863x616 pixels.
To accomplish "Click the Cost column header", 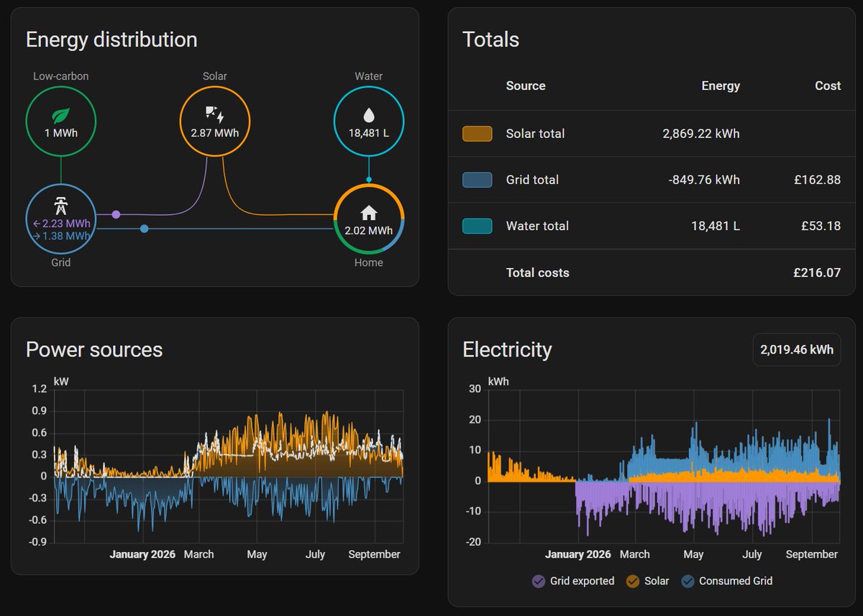I will tap(828, 86).
